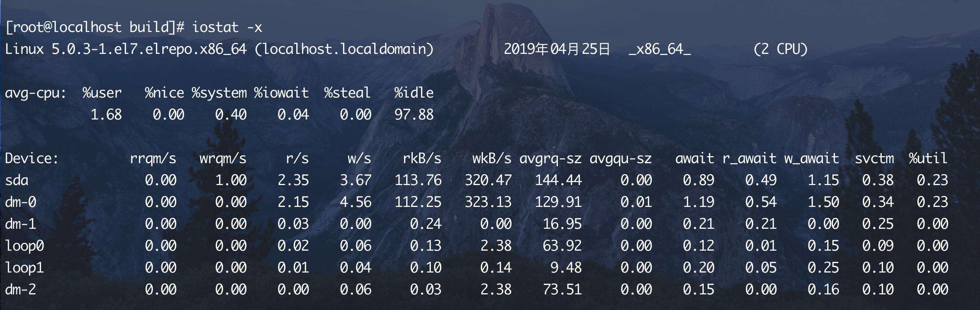Image resolution: width=980 pixels, height=310 pixels.
Task: Click the %system value 0.40
Action: click(231, 115)
